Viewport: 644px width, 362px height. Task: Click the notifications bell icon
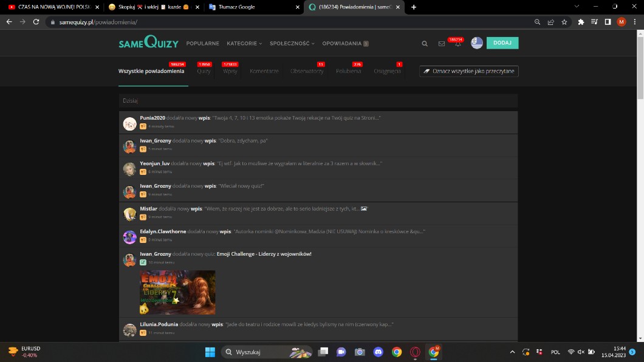457,44
